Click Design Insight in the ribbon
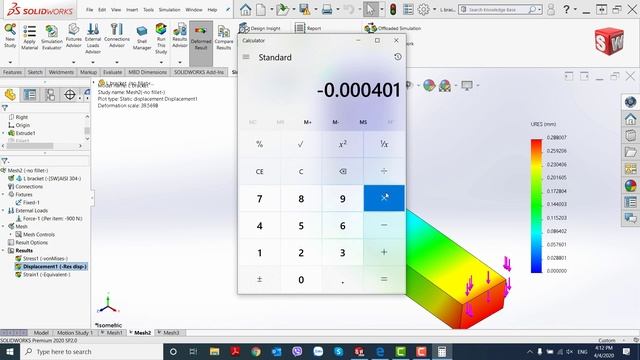640x360 pixels. point(260,28)
